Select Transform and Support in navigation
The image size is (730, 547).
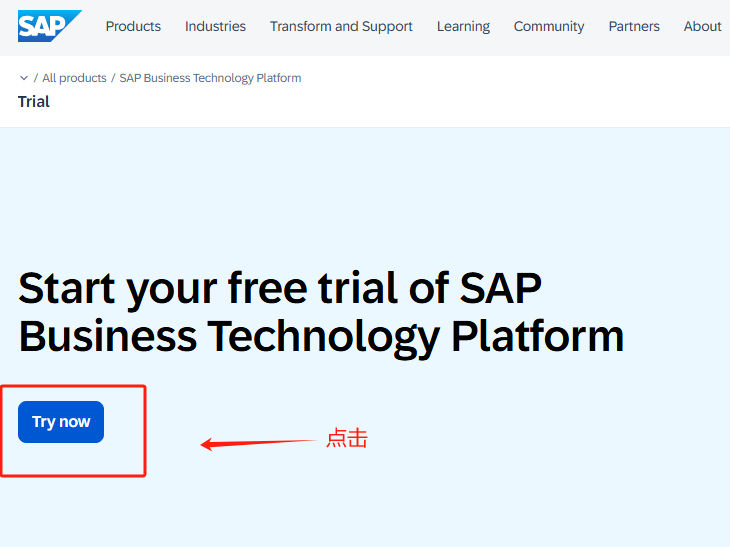(341, 27)
